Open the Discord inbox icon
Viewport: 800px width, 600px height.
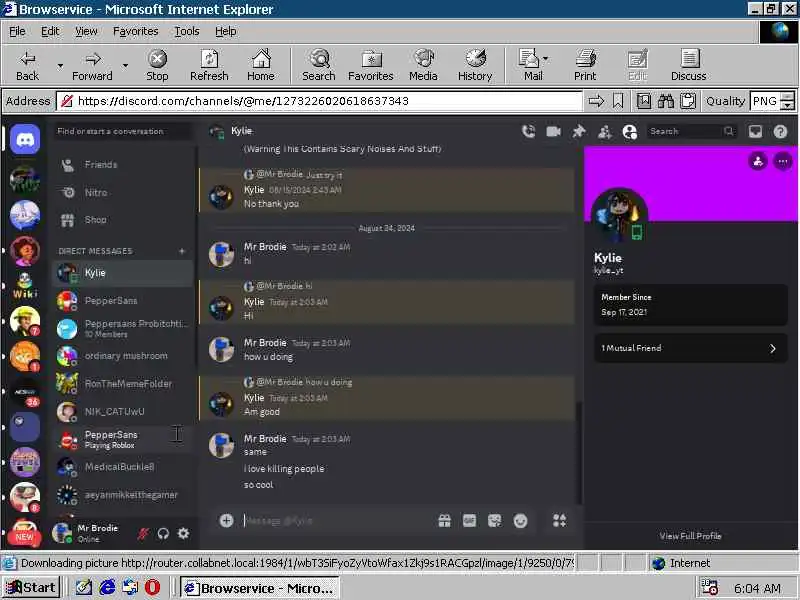click(x=755, y=132)
